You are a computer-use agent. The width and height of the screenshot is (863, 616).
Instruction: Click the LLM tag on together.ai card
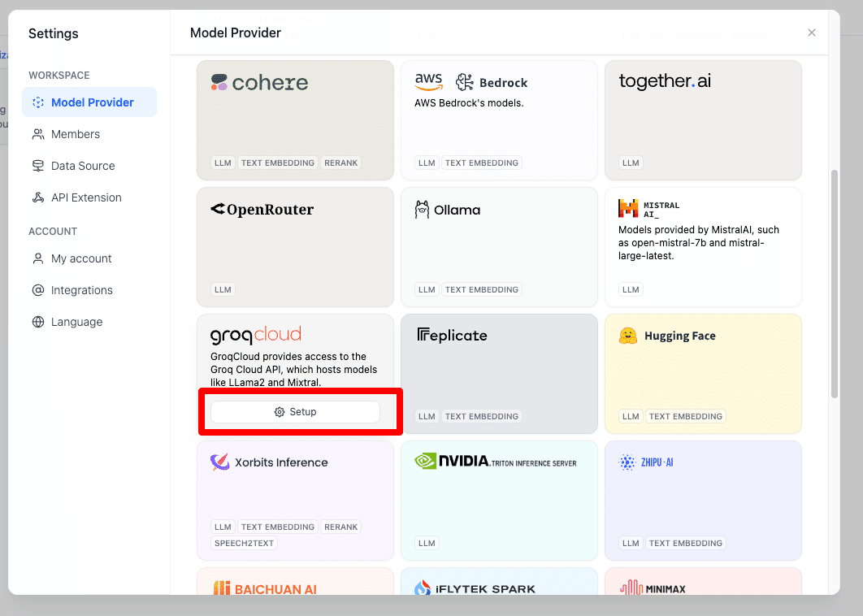pyautogui.click(x=631, y=163)
